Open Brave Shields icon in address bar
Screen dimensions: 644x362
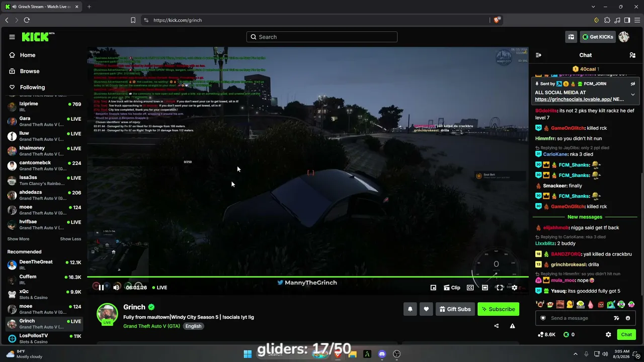[497, 20]
